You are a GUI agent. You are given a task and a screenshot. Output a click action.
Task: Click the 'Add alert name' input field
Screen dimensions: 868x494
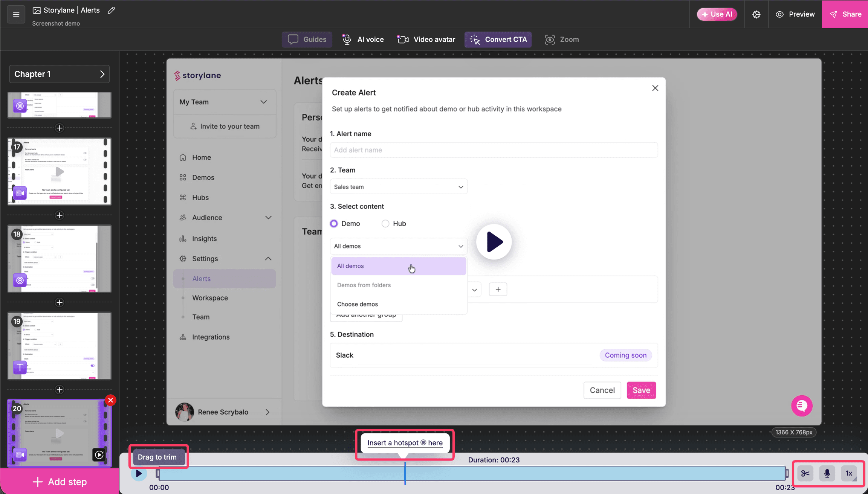494,150
